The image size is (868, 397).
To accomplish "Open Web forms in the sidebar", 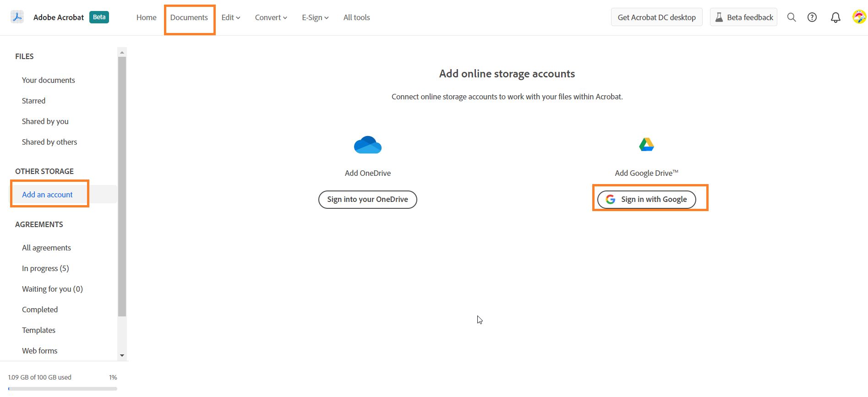I will pyautogui.click(x=40, y=351).
